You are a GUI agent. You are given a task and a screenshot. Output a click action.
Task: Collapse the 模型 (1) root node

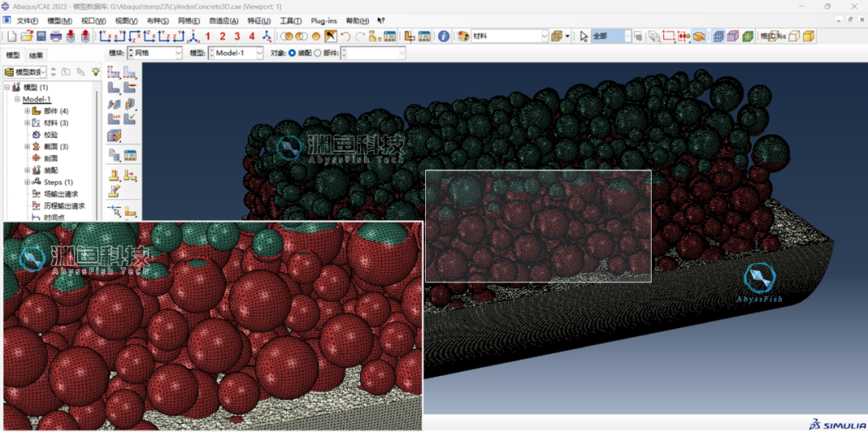(7, 88)
